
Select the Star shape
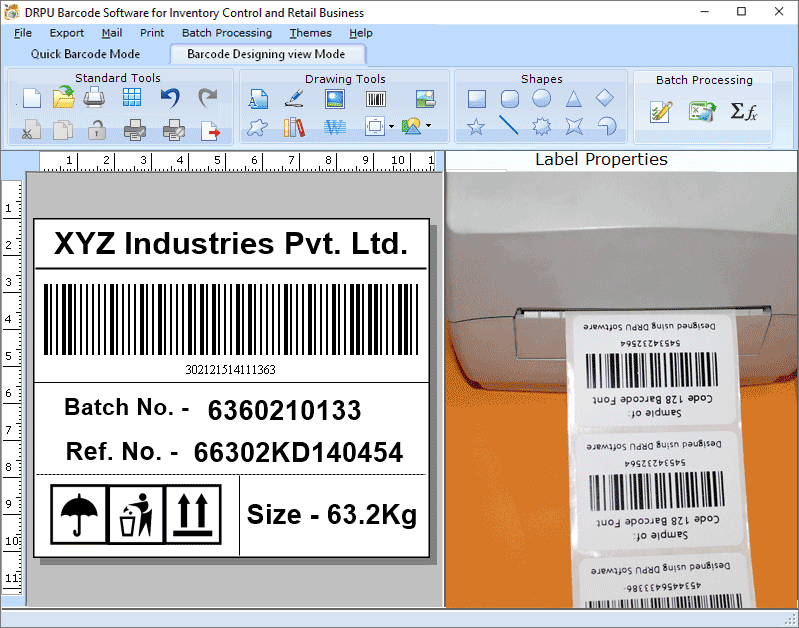tap(476, 127)
